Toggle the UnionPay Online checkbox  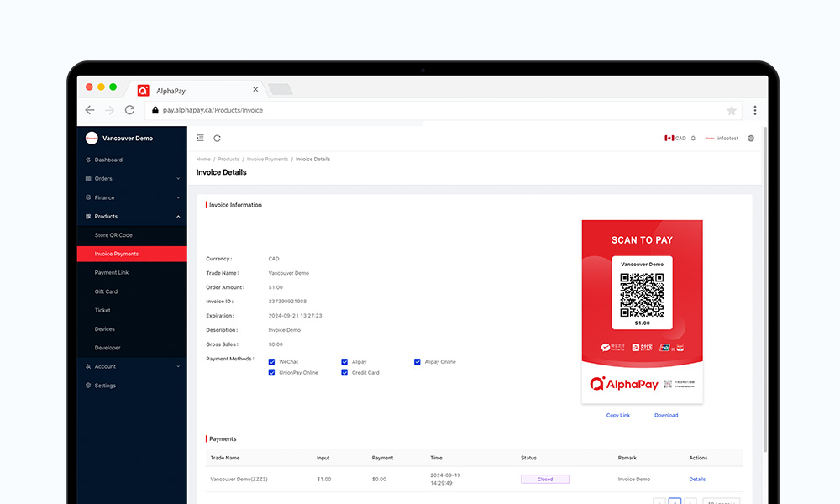[x=271, y=373]
